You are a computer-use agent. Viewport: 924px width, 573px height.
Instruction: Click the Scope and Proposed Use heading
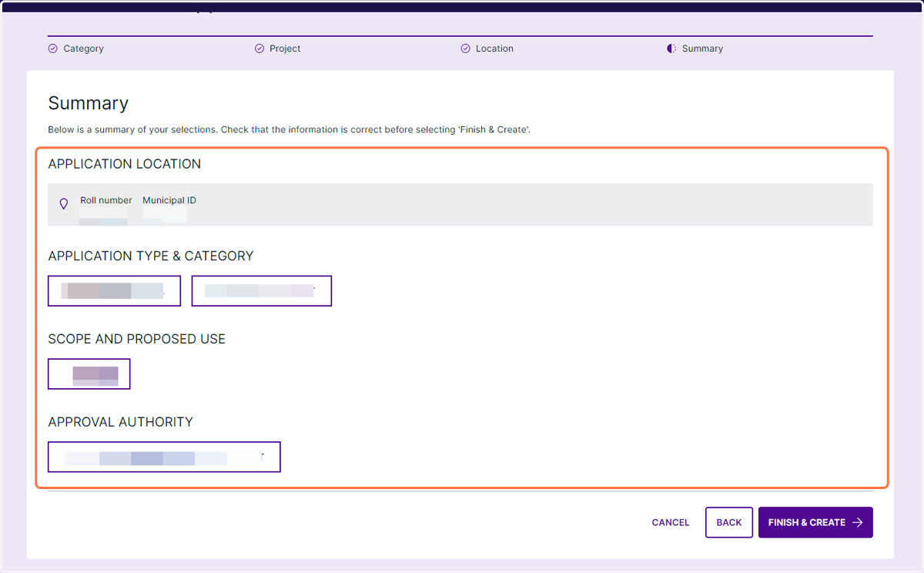(137, 339)
